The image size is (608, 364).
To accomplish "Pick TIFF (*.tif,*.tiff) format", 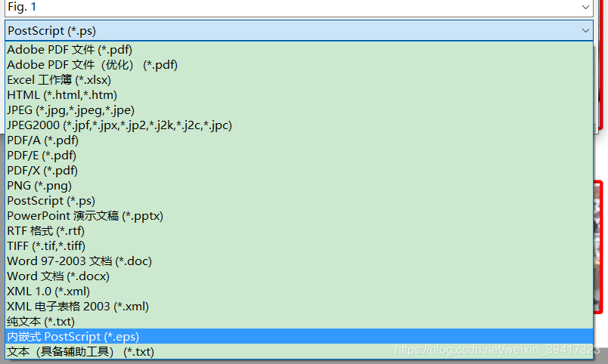I will pyautogui.click(x=299, y=246).
